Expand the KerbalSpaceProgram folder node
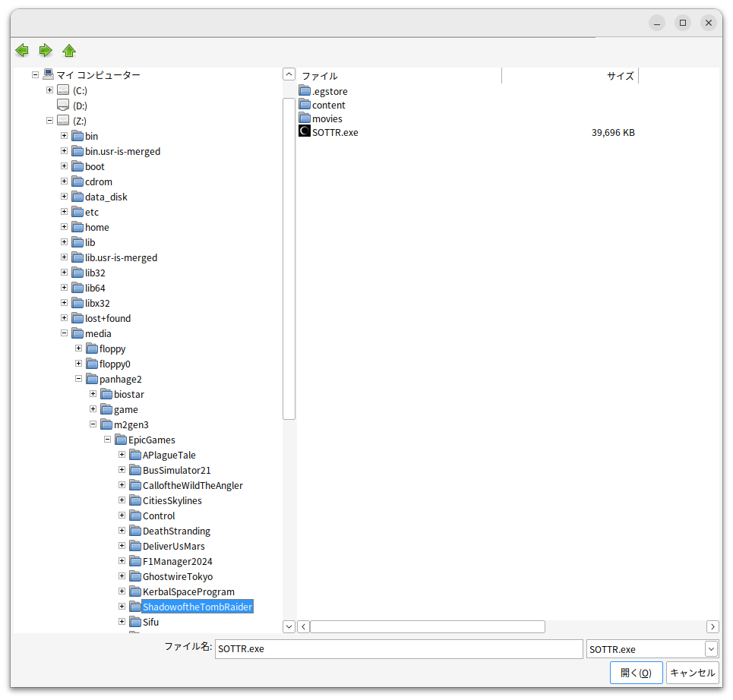The image size is (733, 700). (x=122, y=591)
